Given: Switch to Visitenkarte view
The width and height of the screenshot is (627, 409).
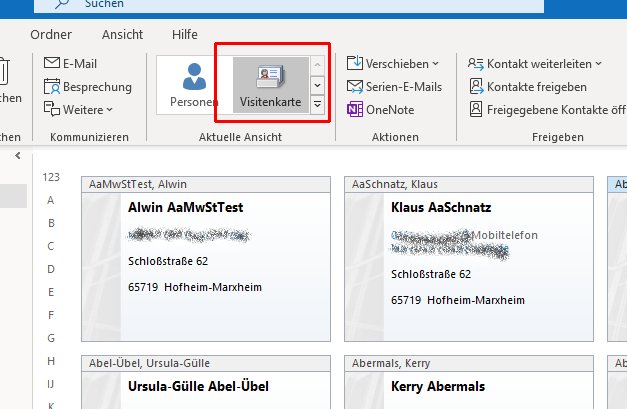Looking at the screenshot, I should [x=270, y=84].
